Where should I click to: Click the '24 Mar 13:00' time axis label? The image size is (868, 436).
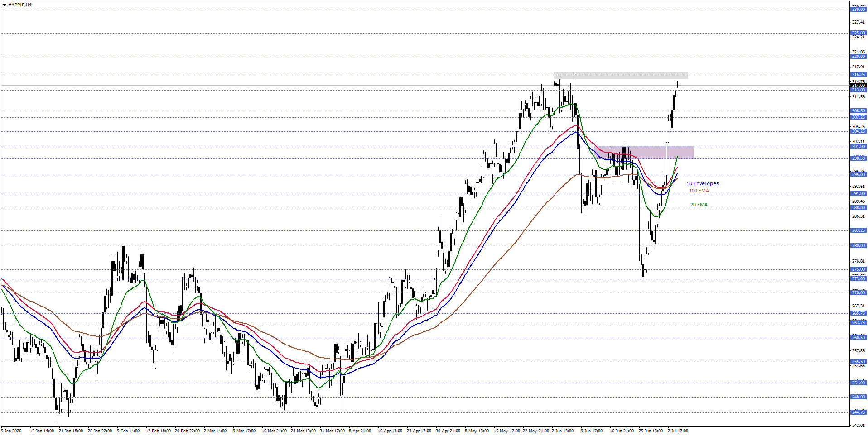point(303,431)
